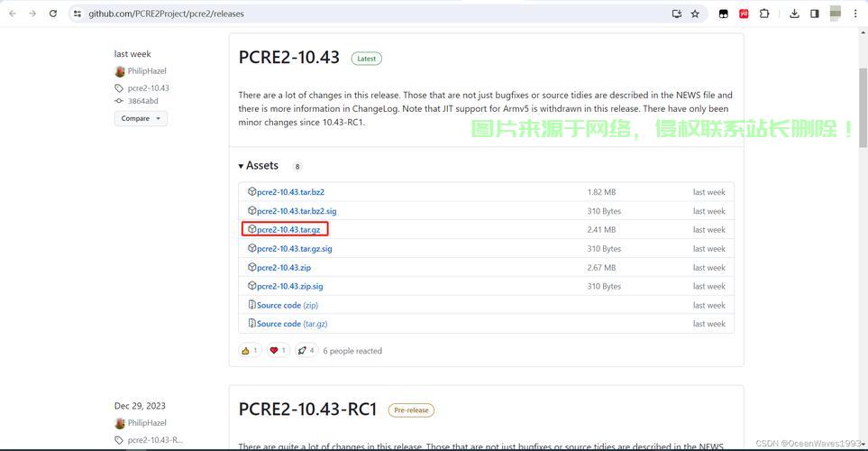Bookmark this page with star icon

coord(695,14)
